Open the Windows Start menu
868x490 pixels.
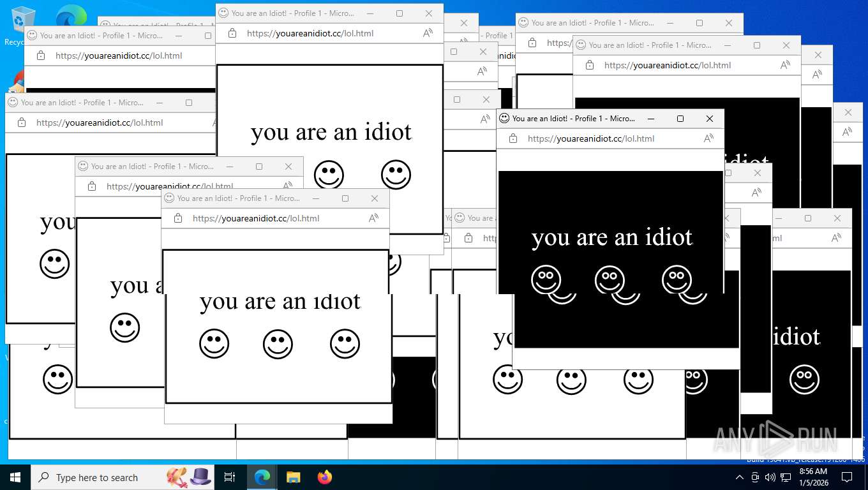pyautogui.click(x=15, y=477)
